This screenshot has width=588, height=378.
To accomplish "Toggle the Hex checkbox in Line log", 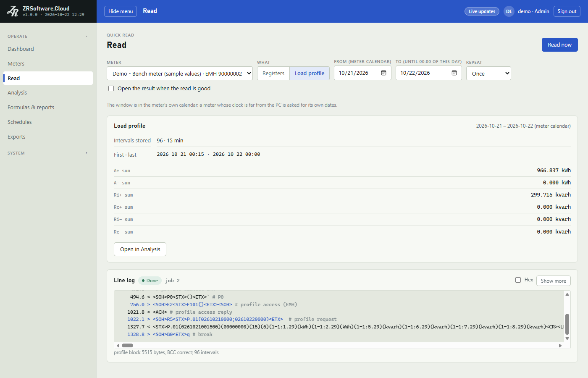I will 518,280.
